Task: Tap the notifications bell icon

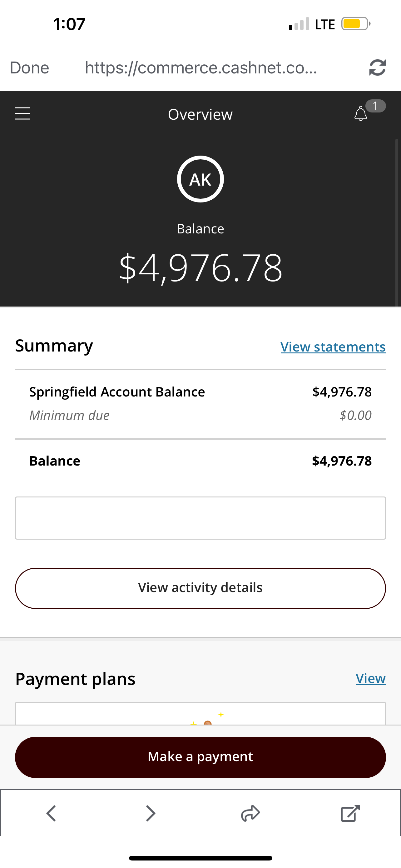Action: coord(361,113)
